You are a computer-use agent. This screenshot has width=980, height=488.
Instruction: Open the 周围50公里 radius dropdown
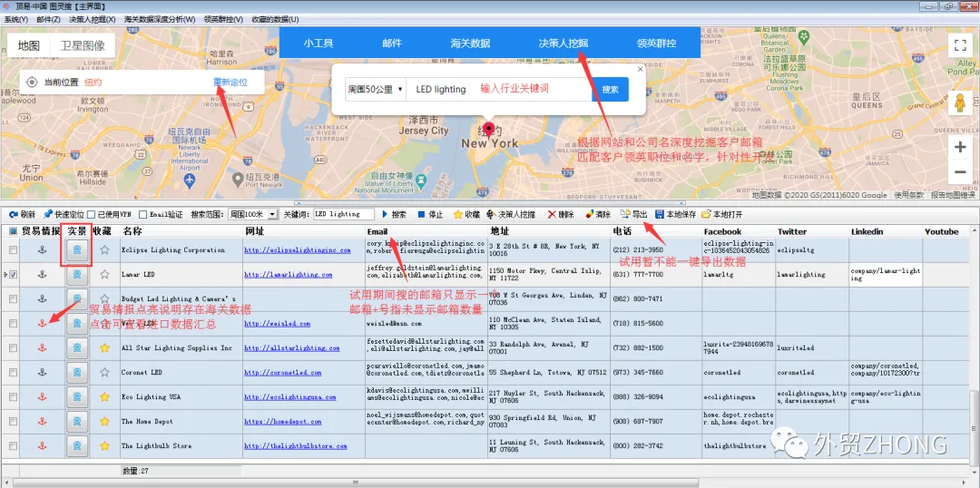(376, 90)
